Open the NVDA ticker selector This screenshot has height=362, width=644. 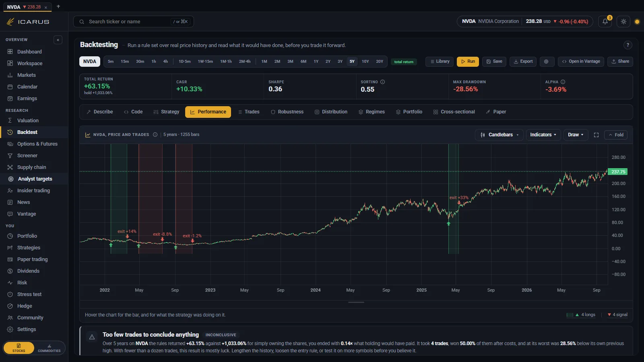[x=90, y=62]
